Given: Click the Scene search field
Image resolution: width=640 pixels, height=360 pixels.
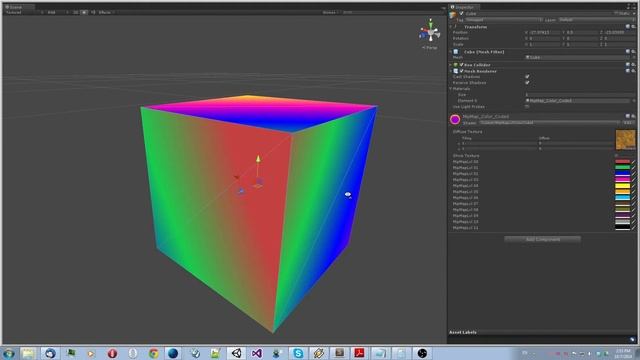Looking at the screenshot, I should [x=393, y=13].
